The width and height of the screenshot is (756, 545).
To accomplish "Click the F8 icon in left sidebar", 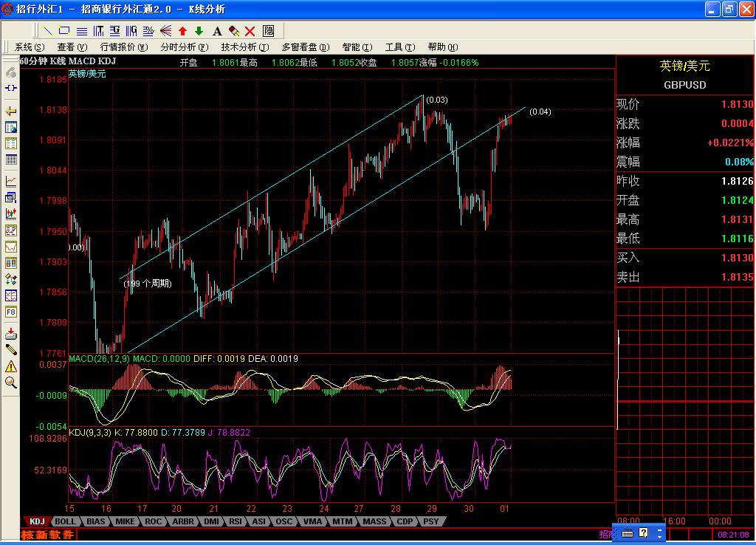I will (x=11, y=312).
